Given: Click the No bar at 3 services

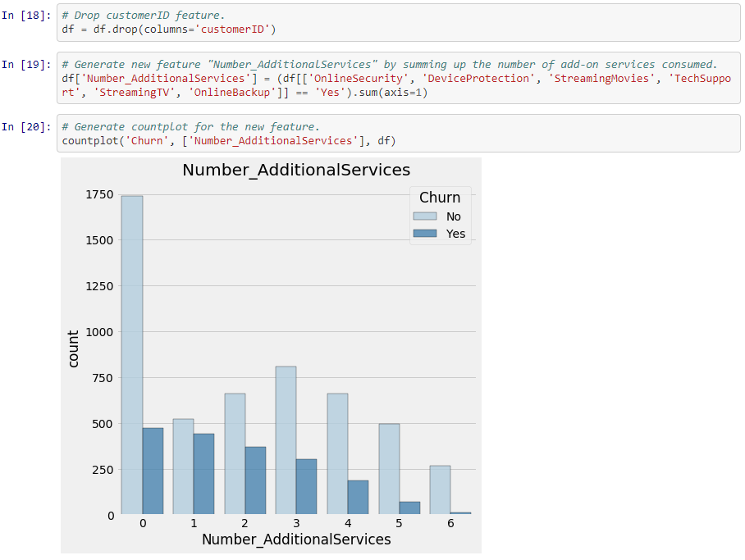Looking at the screenshot, I should 286,440.
